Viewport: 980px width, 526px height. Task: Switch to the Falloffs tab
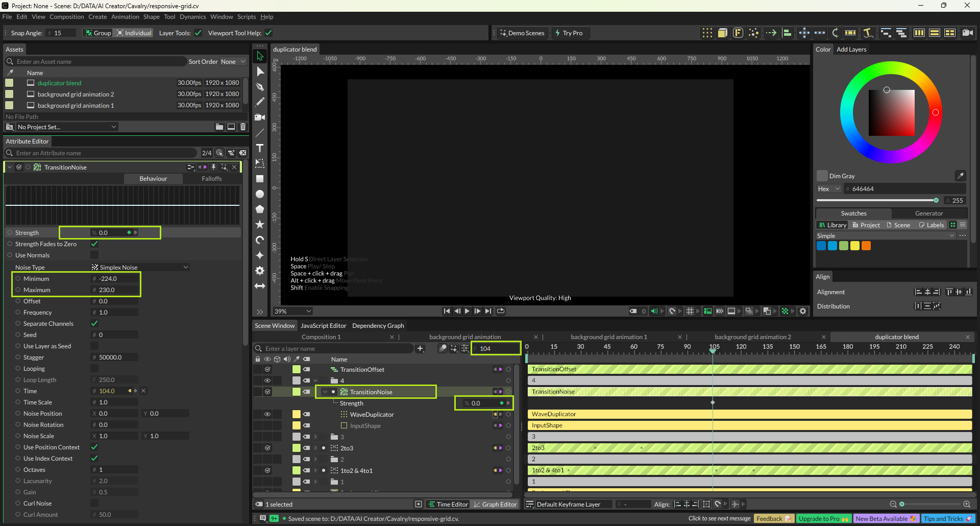tap(211, 179)
